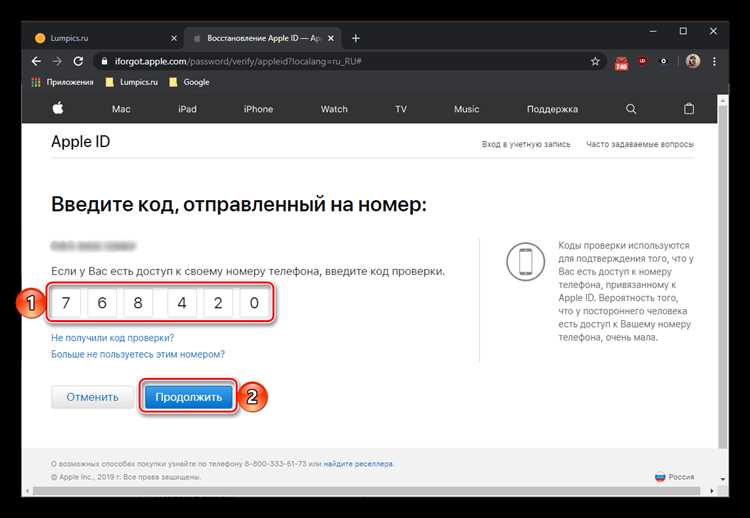Close the Apple ID recovery tab
Image resolution: width=750 pixels, height=518 pixels.
point(331,38)
